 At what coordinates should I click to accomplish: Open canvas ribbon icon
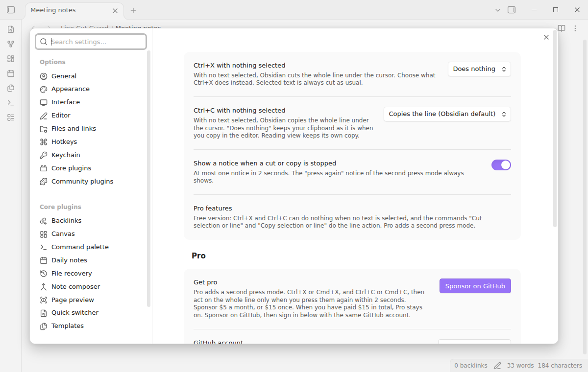pyautogui.click(x=11, y=59)
